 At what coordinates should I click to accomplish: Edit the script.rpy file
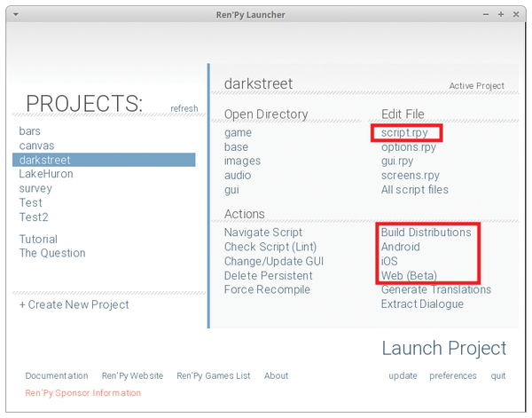click(404, 133)
